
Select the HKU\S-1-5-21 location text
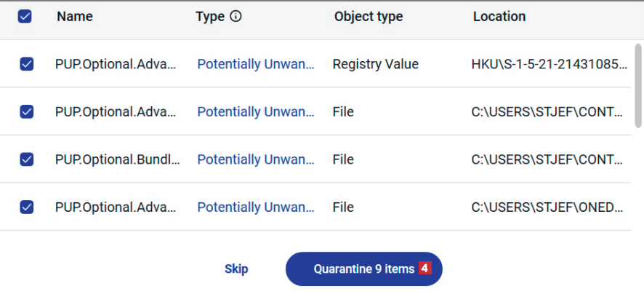(x=549, y=64)
